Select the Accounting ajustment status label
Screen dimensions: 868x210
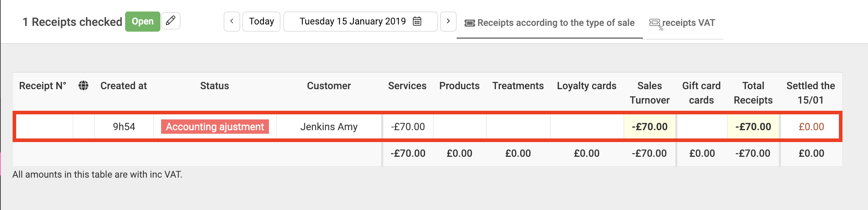click(215, 127)
